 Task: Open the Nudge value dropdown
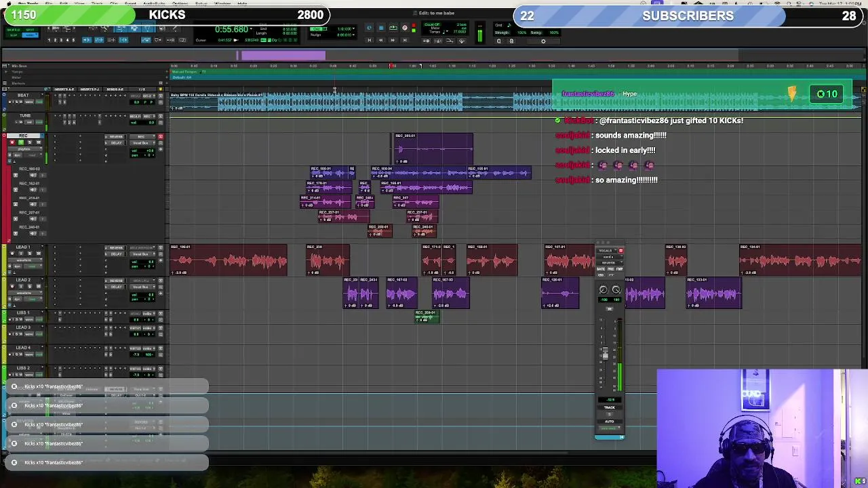[353, 35]
